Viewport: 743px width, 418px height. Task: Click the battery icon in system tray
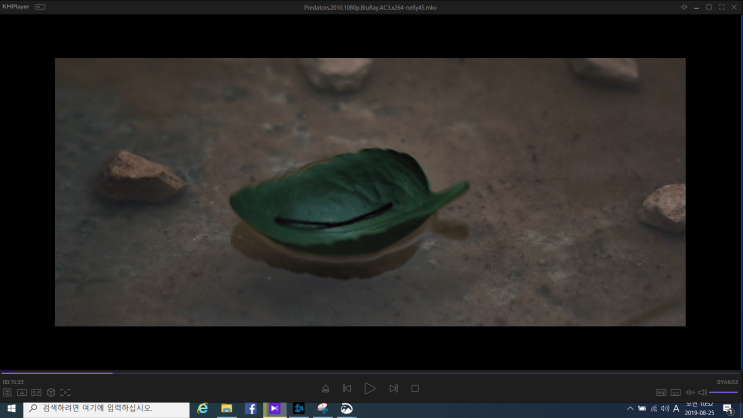(x=642, y=409)
